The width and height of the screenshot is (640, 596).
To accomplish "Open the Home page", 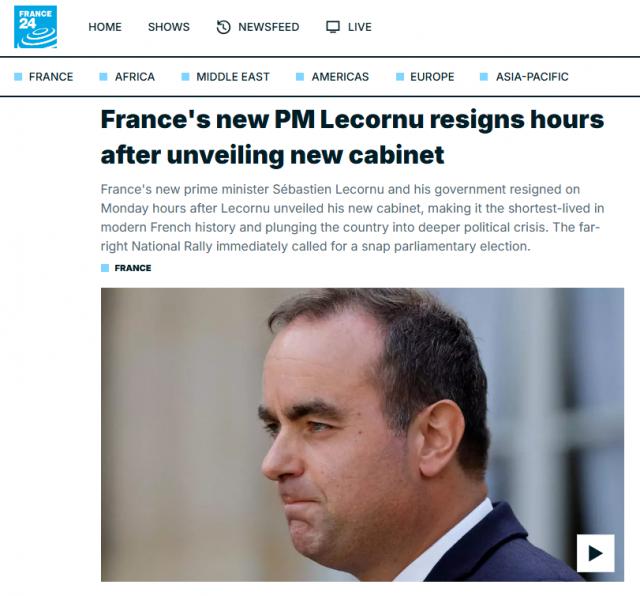I will pyautogui.click(x=105, y=27).
